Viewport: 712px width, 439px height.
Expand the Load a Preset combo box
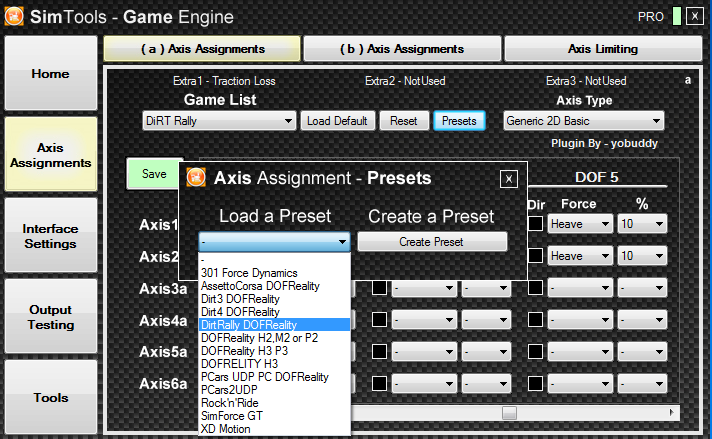coord(274,242)
